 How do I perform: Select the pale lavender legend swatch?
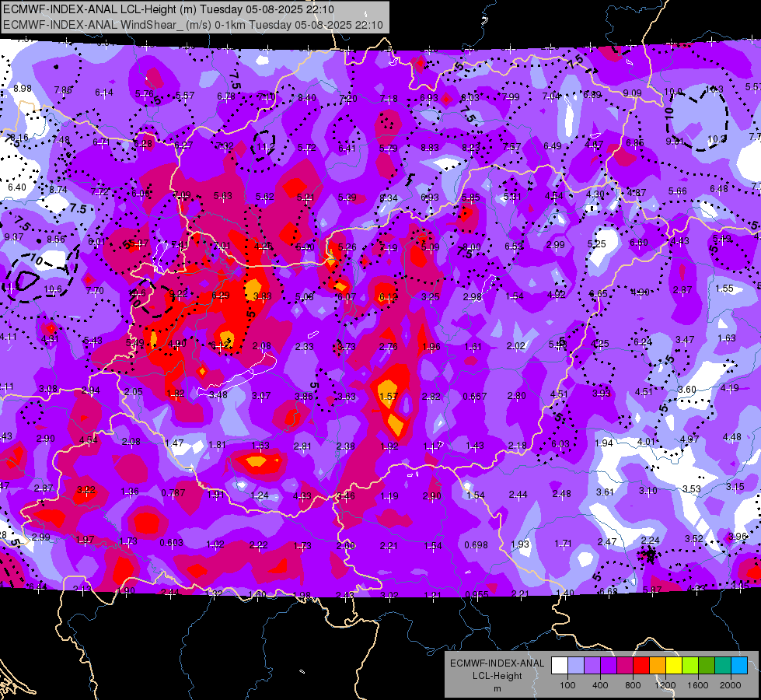[x=576, y=666]
